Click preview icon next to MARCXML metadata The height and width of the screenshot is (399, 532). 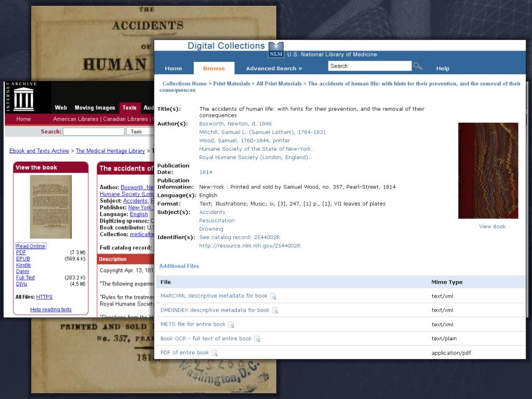click(273, 296)
